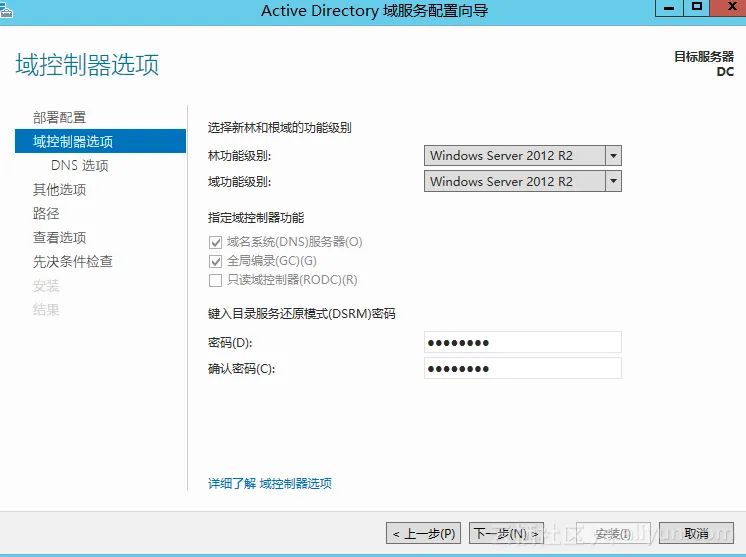The width and height of the screenshot is (746, 557).
Task: Select the 路径 step
Action: [x=46, y=214]
